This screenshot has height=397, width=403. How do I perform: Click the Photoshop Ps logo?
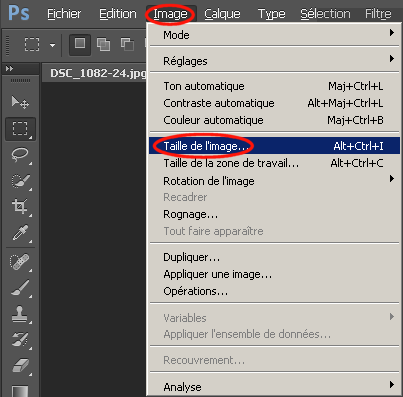coord(19,13)
